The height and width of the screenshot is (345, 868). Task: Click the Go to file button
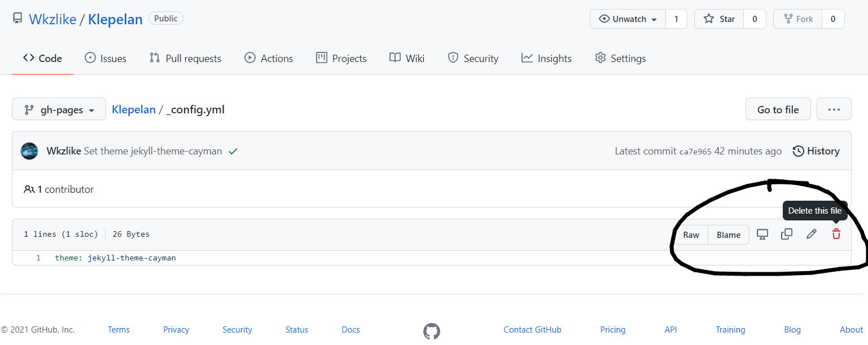pos(778,109)
